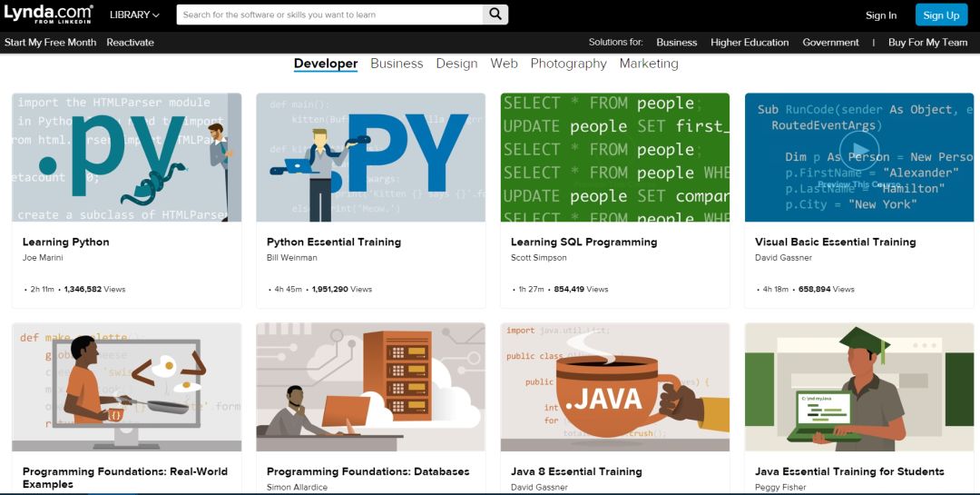
Task: Play the Visual Basic course preview
Action: 858,152
